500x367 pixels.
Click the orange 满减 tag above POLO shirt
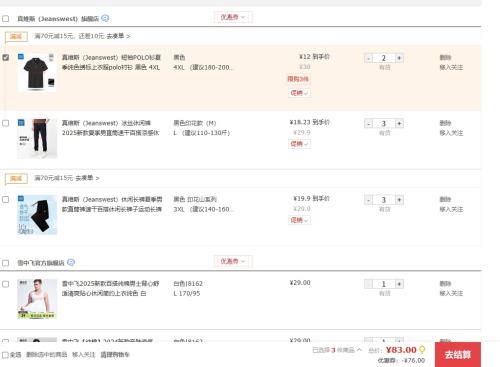click(x=16, y=36)
